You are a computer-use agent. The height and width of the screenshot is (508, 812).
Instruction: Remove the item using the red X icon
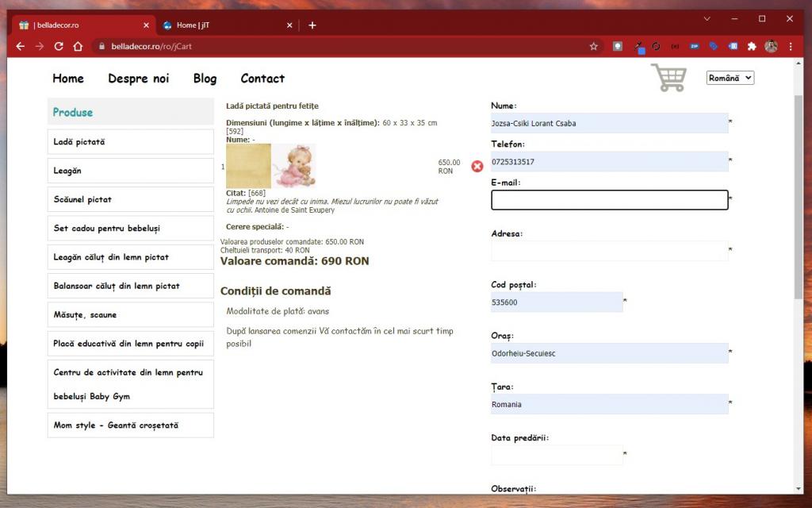click(x=477, y=166)
